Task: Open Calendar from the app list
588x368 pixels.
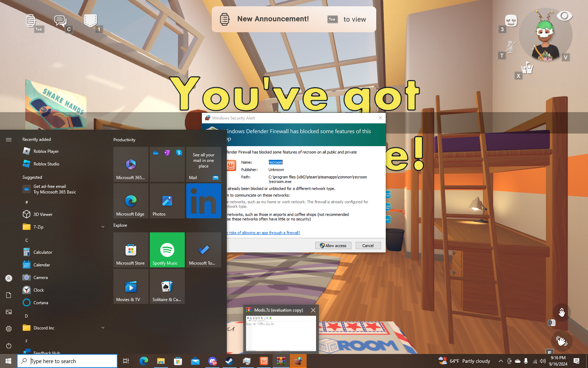Action: [x=63, y=265]
